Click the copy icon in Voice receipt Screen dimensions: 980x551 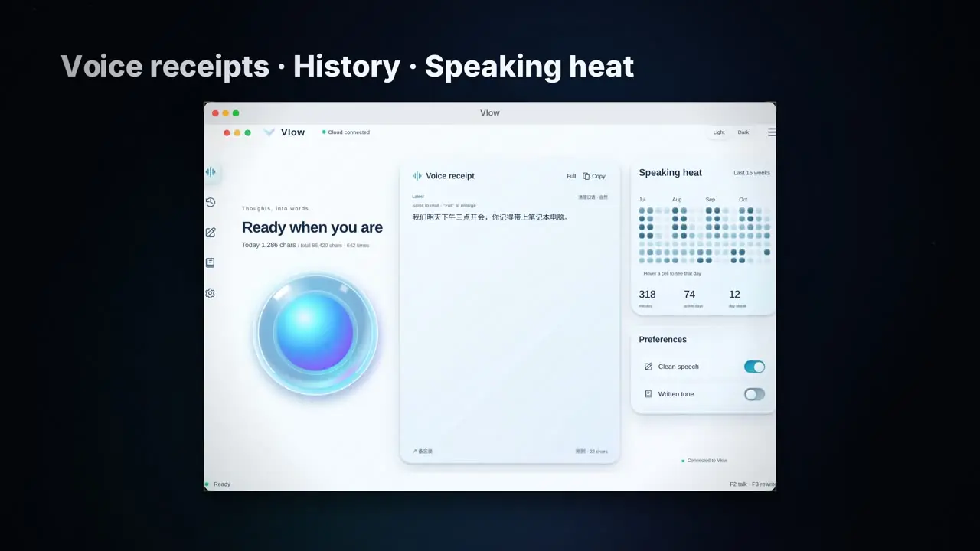pos(586,176)
